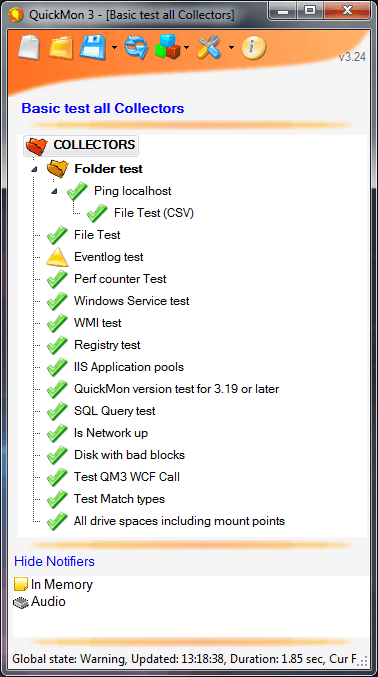
Task: Open dropdown arrow next to save icon
Action: tap(114, 47)
